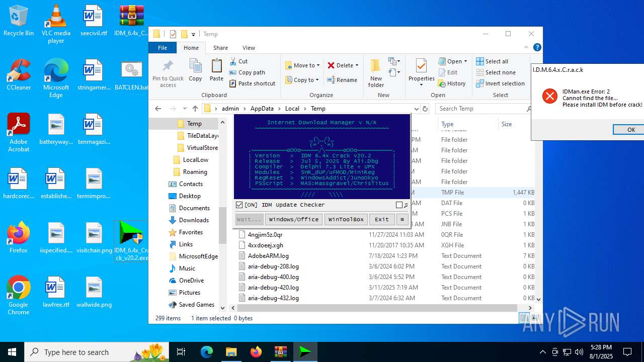The width and height of the screenshot is (644, 362).
Task: Click the Paste icon in ribbon
Action: [216, 70]
